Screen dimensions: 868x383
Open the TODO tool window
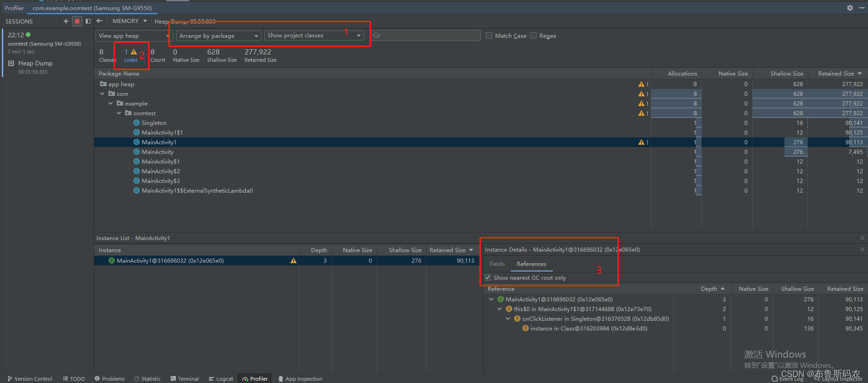[x=74, y=379]
